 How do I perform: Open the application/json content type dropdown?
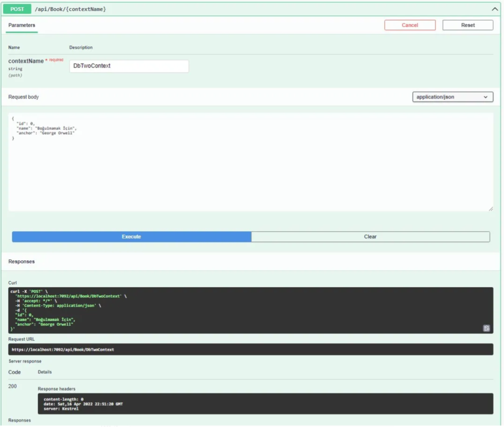tap(452, 97)
